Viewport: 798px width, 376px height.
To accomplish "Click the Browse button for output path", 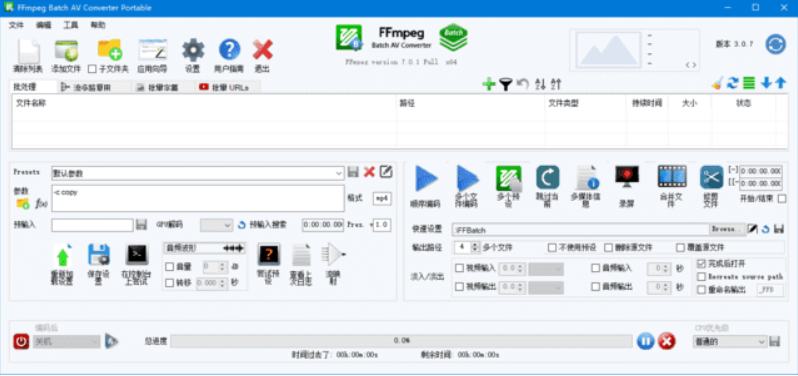I will [728, 229].
